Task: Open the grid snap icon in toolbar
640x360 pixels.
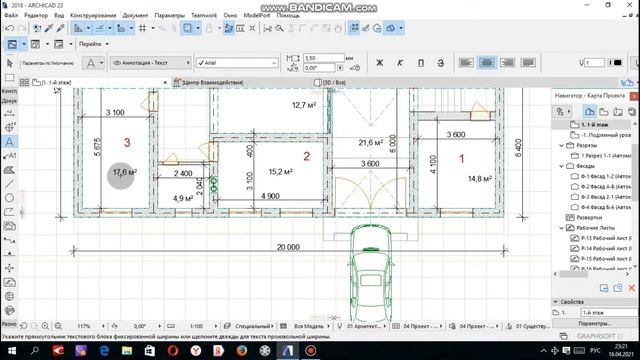Action: (x=142, y=28)
